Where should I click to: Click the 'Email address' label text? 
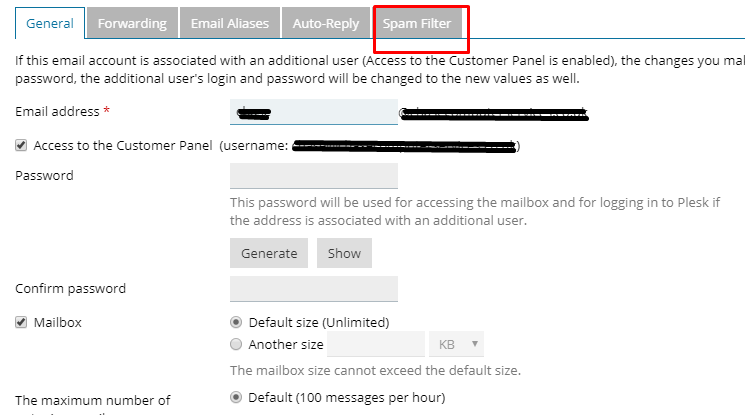pos(58,111)
